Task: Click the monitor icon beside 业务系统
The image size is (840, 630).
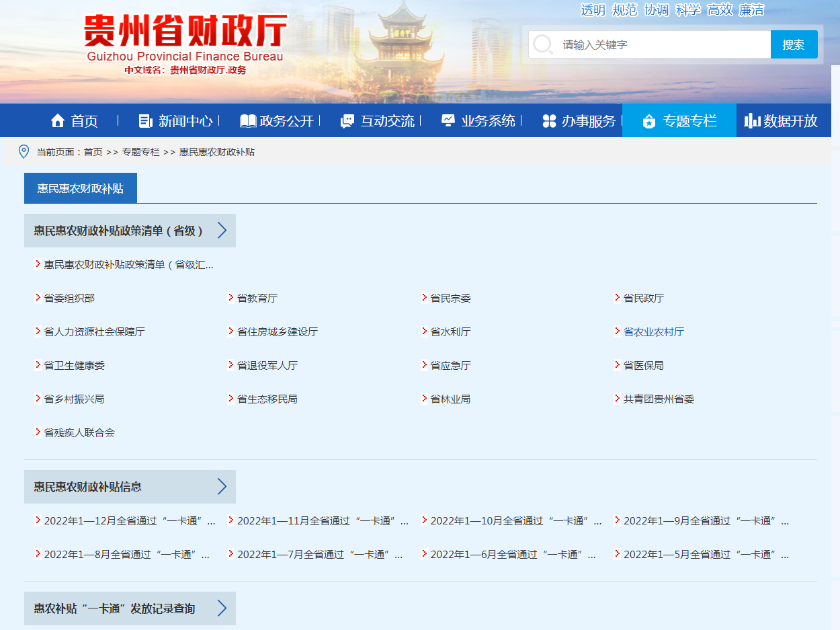Action: coord(448,121)
